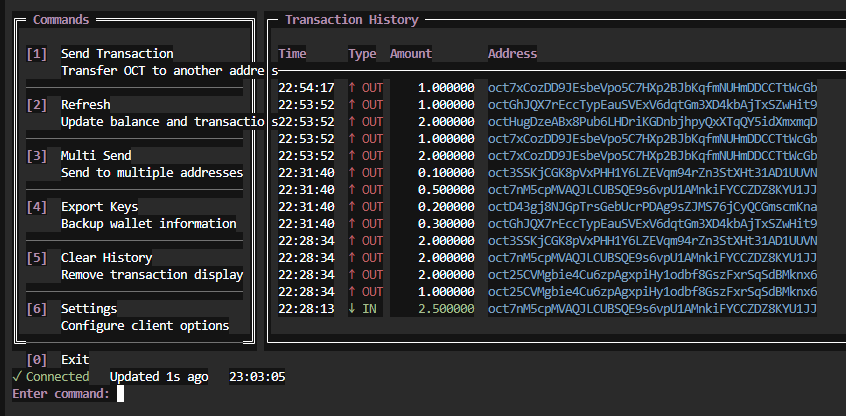This screenshot has width=846, height=416.
Task: Click the [0] key label
Action: [x=37, y=359]
